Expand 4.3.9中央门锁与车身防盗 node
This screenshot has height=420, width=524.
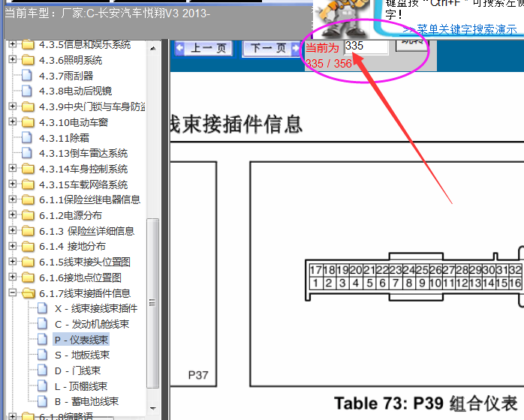[x=12, y=106]
